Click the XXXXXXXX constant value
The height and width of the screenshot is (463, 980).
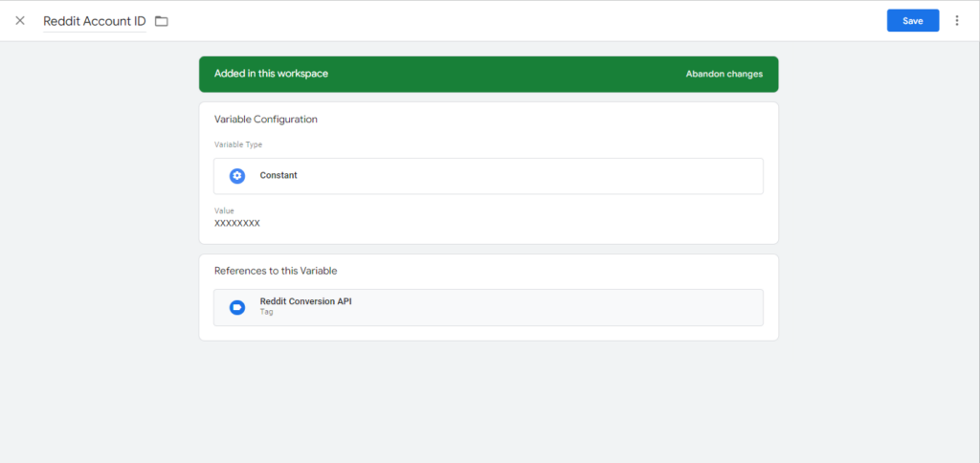[237, 223]
